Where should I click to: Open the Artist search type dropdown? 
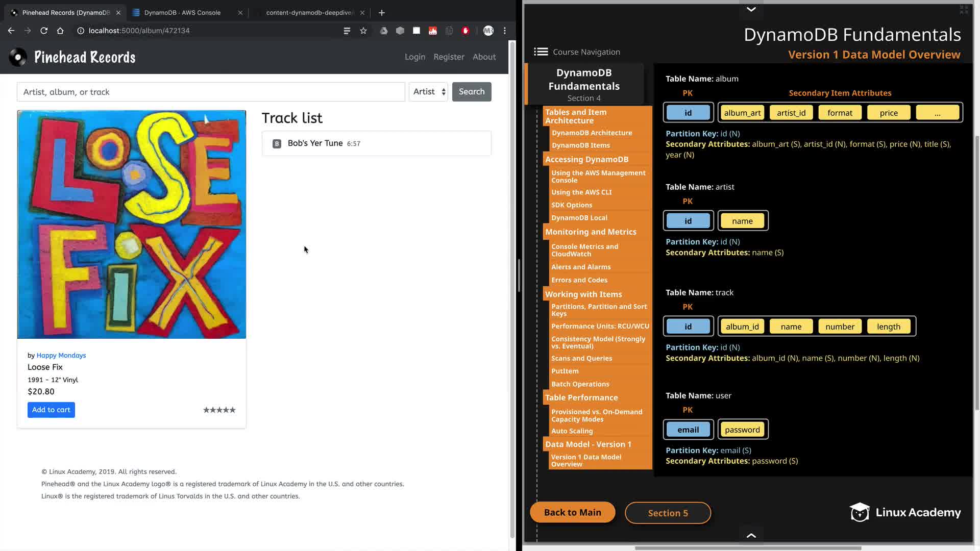point(429,92)
